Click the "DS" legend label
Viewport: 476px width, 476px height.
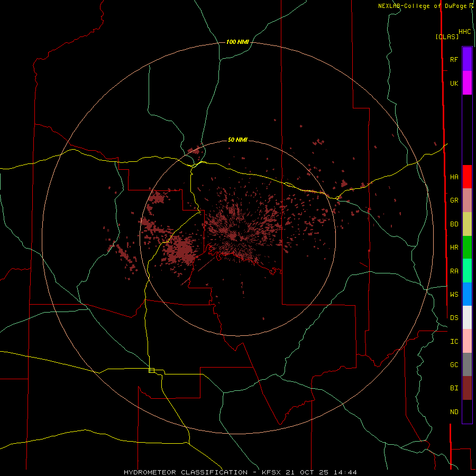(454, 317)
